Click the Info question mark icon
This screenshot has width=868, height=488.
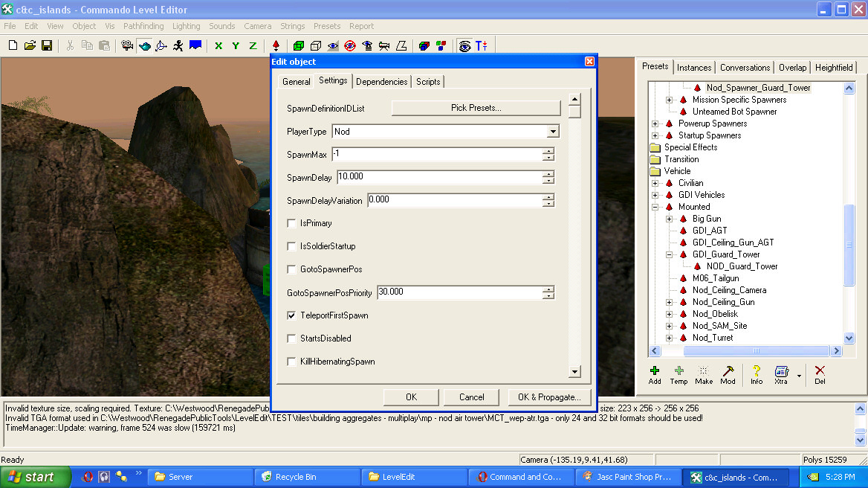click(x=757, y=374)
